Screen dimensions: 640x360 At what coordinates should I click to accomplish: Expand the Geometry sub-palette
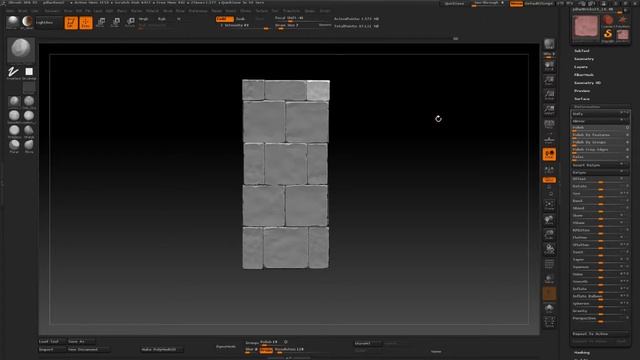coord(584,59)
